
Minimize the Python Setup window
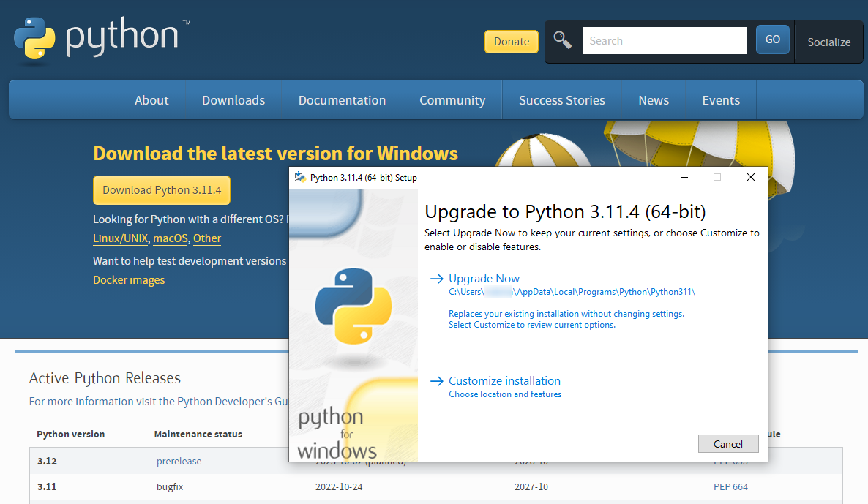684,178
